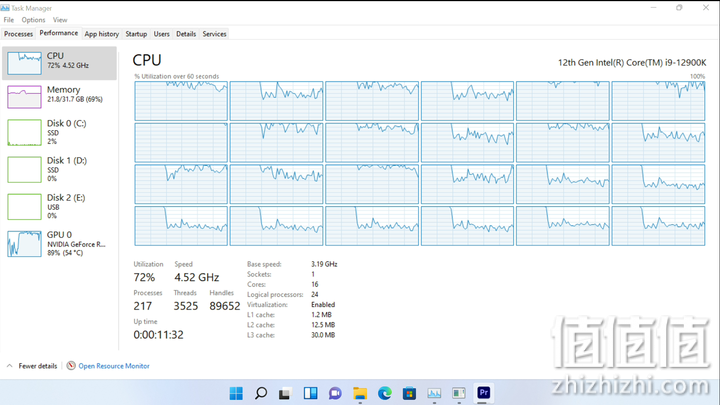
Task: Open the Options menu
Action: [x=33, y=20]
